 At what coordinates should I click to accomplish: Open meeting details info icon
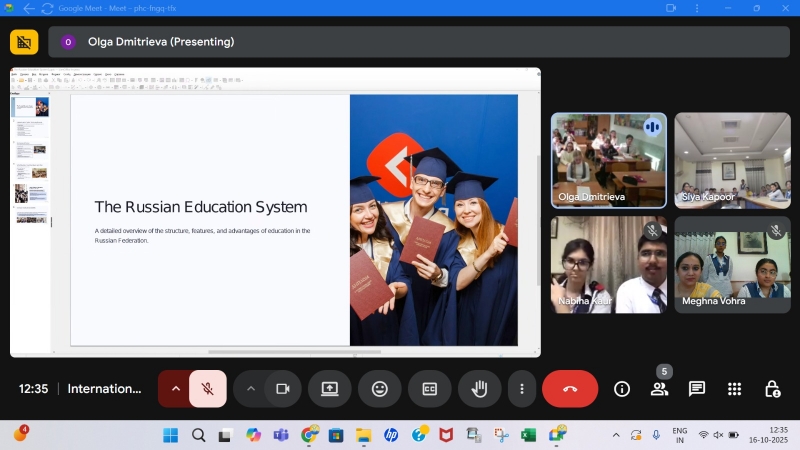(x=622, y=389)
